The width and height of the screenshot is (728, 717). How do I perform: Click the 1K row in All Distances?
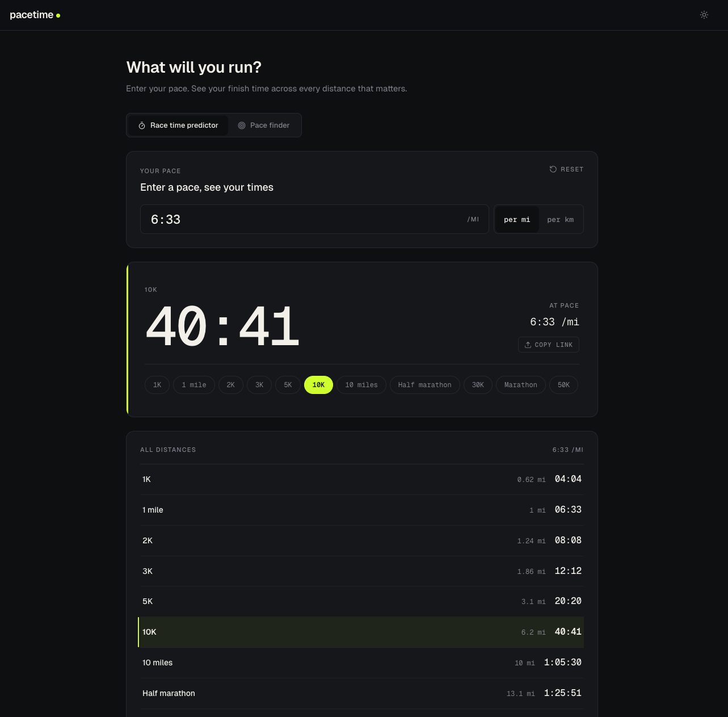pos(361,479)
